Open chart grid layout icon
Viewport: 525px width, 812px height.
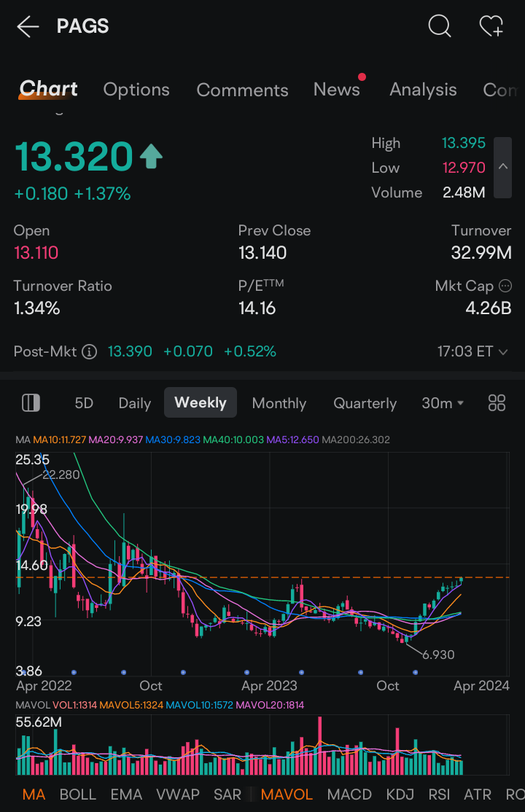click(497, 402)
